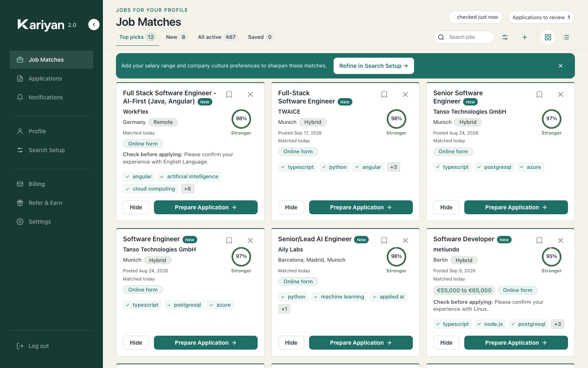Click the 96% match score ring

tap(396, 257)
